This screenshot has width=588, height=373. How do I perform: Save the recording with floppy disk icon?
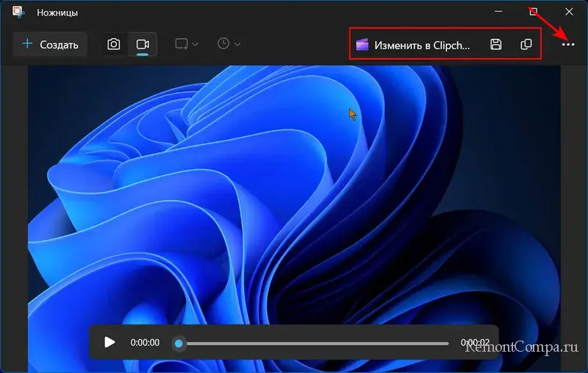point(496,44)
